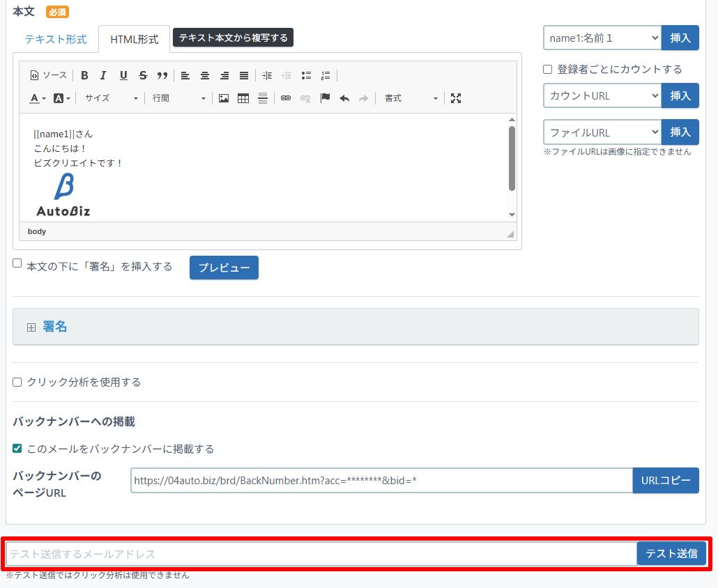
Task: Open the name1:名前1 dropdown
Action: [x=602, y=38]
